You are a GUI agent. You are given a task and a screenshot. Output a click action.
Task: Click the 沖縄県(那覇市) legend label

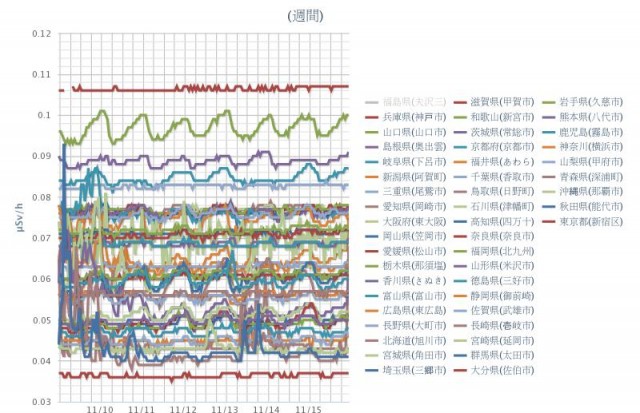point(591,191)
